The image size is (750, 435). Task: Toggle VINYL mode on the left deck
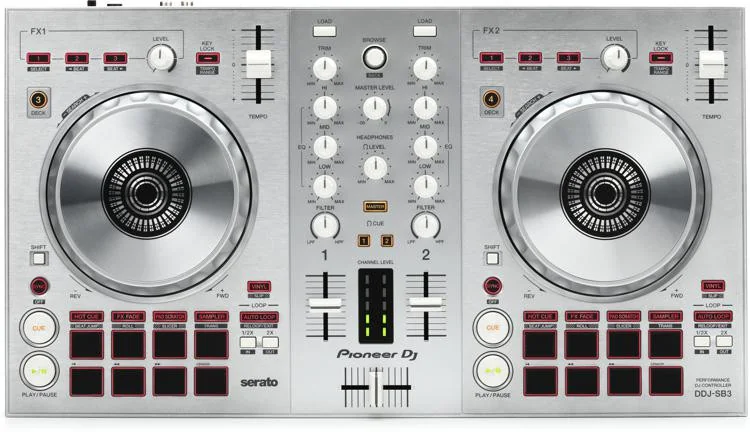259,286
